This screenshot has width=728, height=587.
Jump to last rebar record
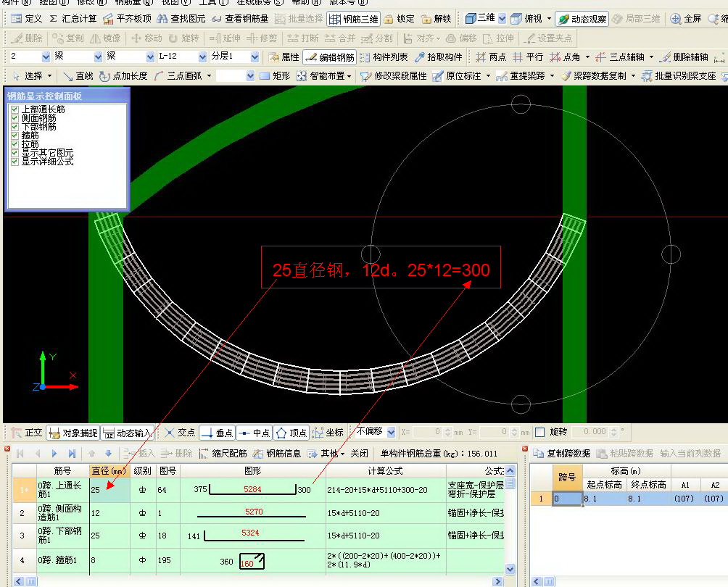[72, 454]
